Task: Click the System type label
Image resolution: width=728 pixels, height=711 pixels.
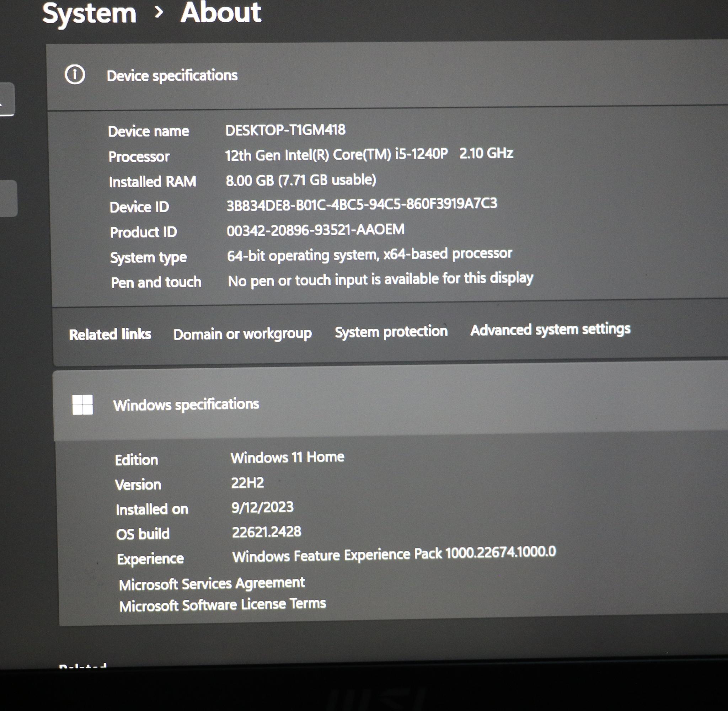Action: click(149, 258)
